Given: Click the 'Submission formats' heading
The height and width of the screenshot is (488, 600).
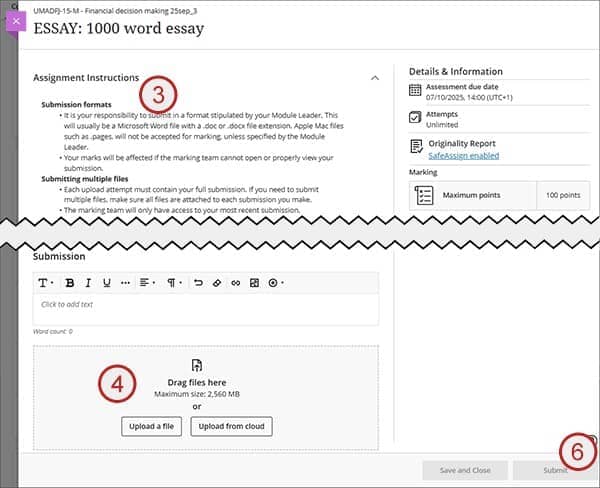Looking at the screenshot, I should [x=77, y=104].
